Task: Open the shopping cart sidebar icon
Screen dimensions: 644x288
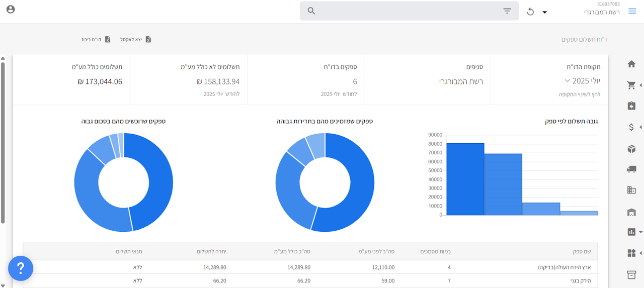Action: (x=631, y=85)
